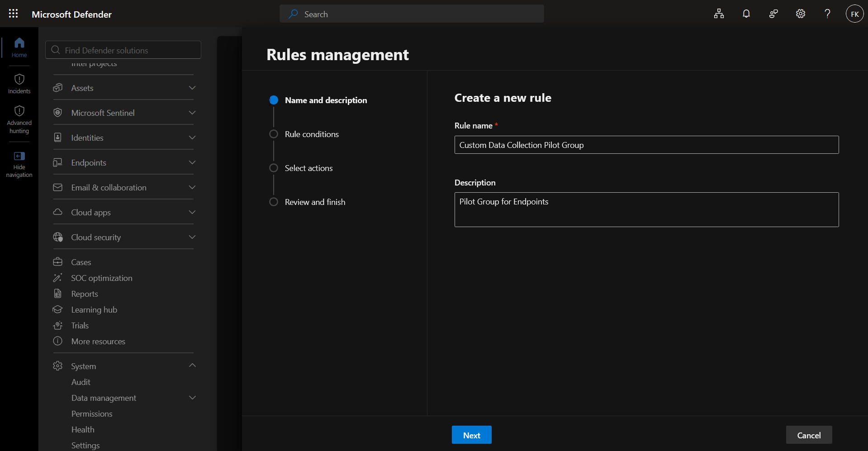
Task: Open the FK account avatar
Action: (x=855, y=14)
